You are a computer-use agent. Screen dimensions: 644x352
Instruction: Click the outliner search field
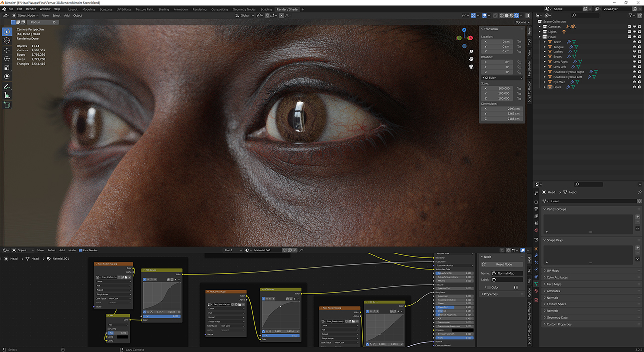pyautogui.click(x=585, y=15)
